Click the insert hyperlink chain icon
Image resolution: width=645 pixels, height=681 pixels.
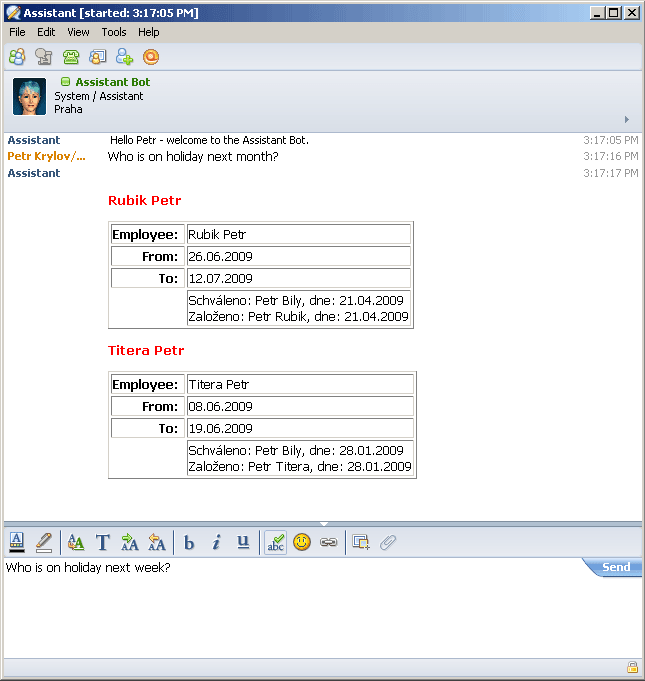[328, 542]
